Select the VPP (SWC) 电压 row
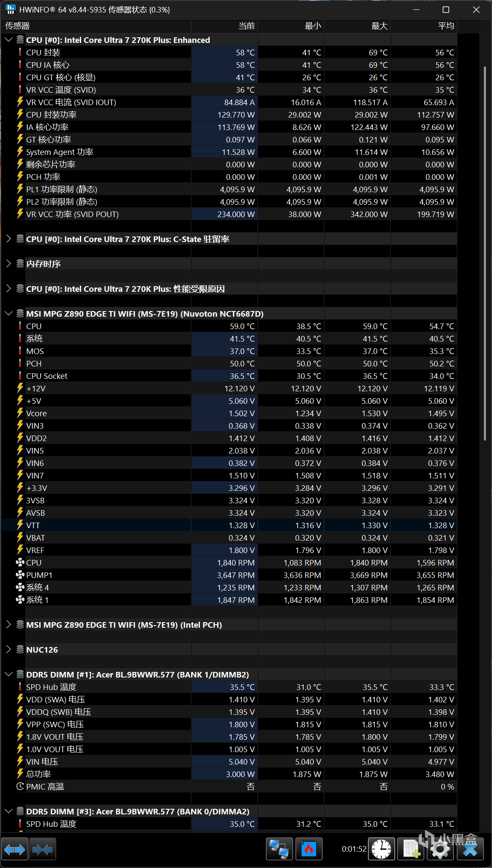This screenshot has width=492, height=868. (229, 724)
